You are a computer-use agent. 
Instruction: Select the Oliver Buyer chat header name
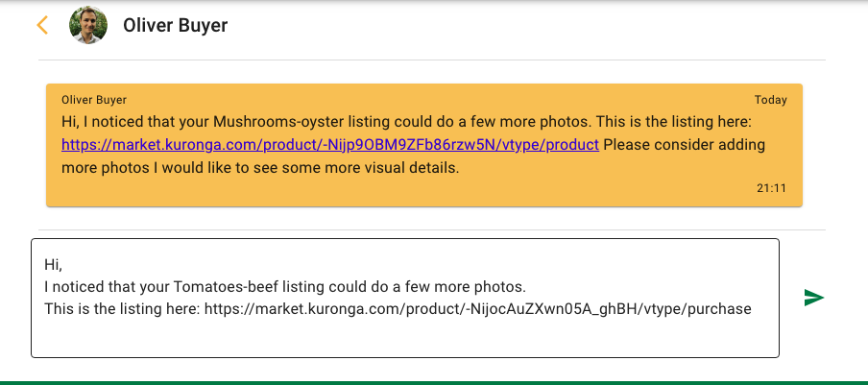[175, 26]
